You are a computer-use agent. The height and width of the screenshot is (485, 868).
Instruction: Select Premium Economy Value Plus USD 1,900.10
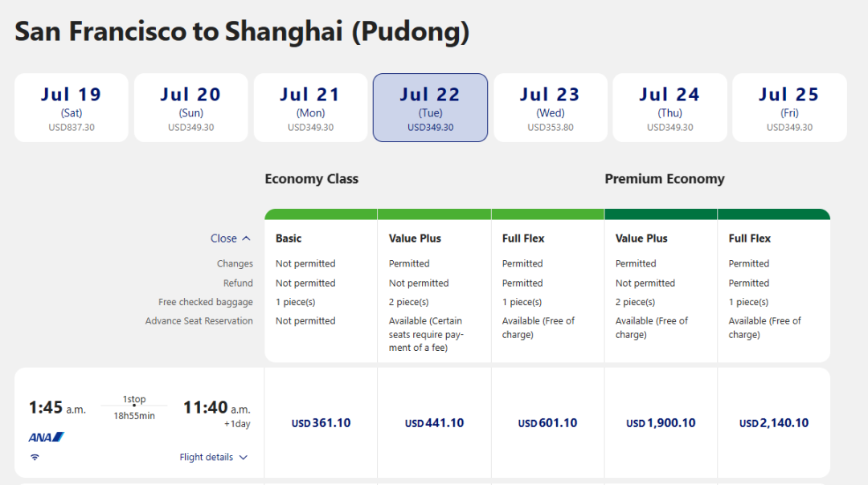[661, 423]
